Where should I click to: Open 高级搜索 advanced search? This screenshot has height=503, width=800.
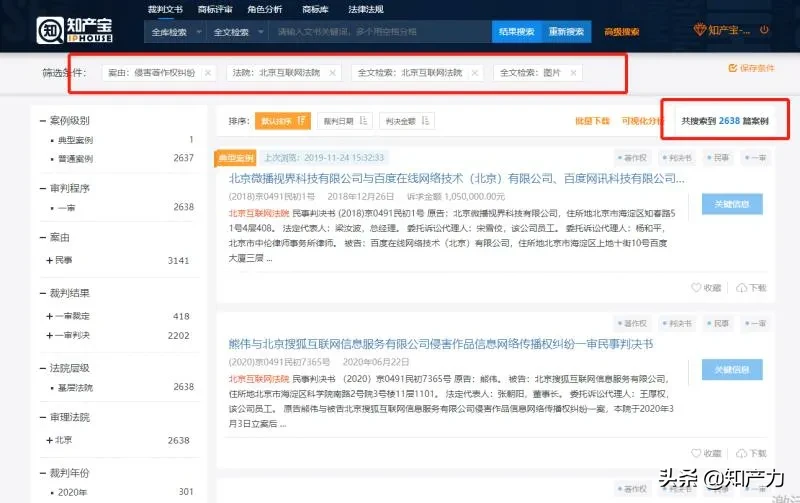tap(621, 32)
